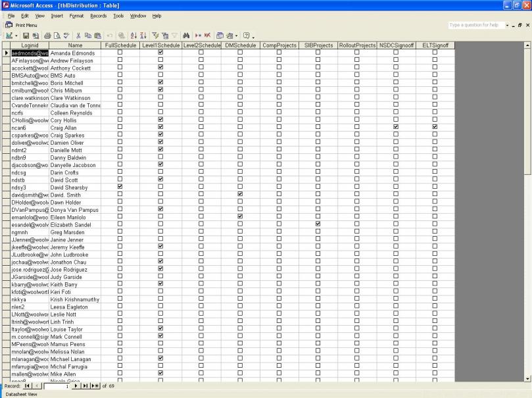Click Filter By Selection icon

pyautogui.click(x=155, y=36)
